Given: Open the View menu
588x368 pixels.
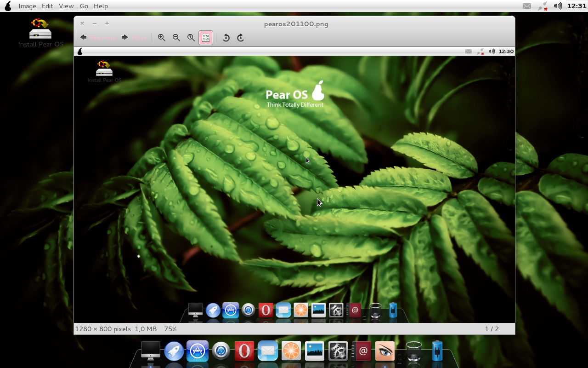Looking at the screenshot, I should point(66,6).
